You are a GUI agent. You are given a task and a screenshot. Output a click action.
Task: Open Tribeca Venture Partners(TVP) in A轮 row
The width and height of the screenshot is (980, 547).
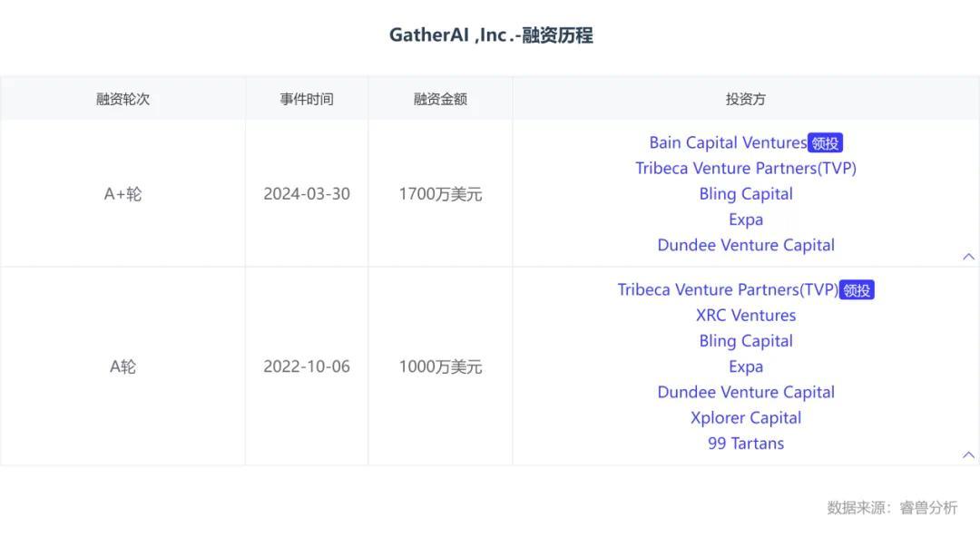click(728, 290)
